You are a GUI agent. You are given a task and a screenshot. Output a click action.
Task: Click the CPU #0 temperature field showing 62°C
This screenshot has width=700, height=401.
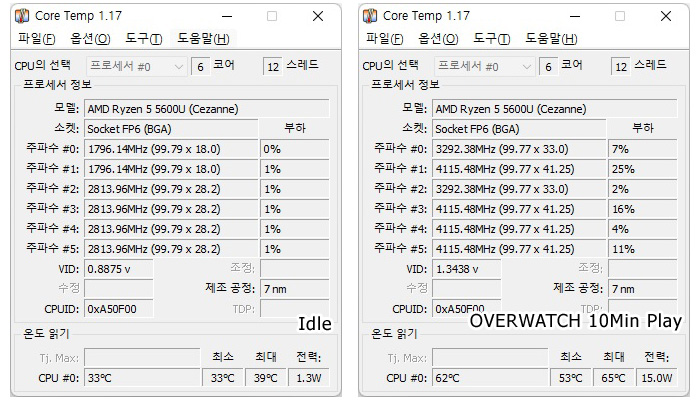pyautogui.click(x=490, y=378)
